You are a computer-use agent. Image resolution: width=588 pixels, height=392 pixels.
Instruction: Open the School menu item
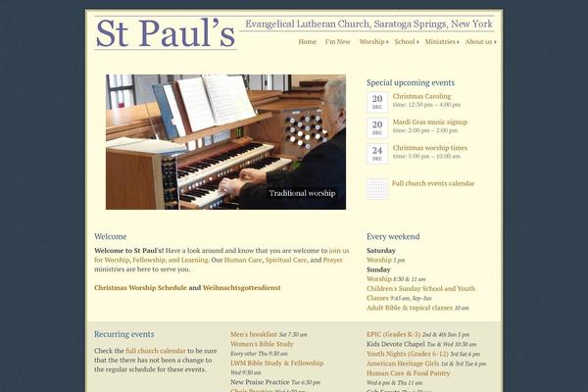click(x=404, y=41)
